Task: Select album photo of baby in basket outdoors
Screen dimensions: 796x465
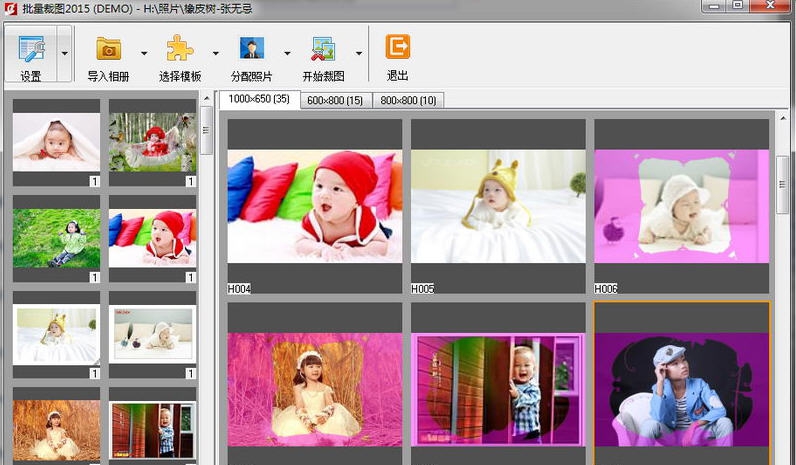Action: tap(152, 142)
